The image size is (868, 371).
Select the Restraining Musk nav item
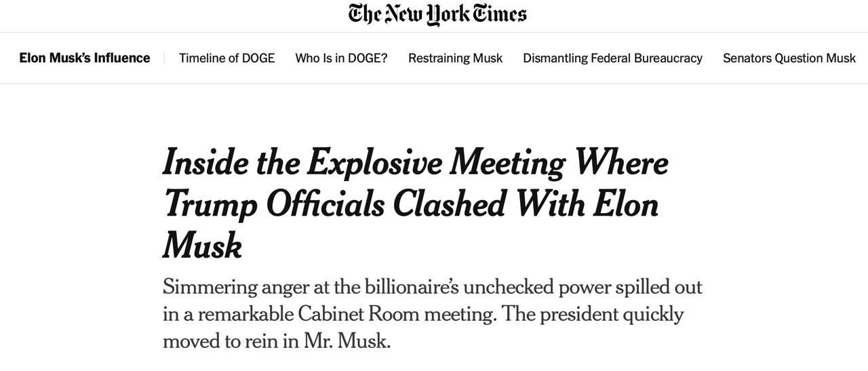click(x=455, y=58)
